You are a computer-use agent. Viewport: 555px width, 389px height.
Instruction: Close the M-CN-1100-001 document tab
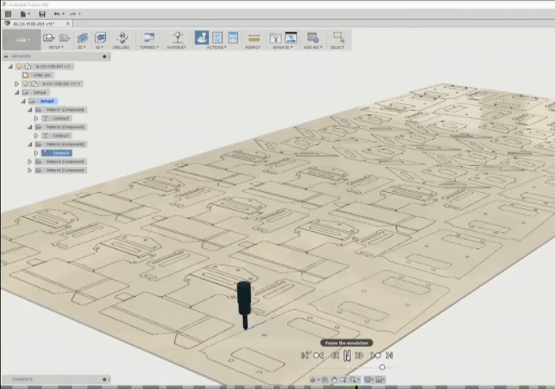pyautogui.click(x=68, y=24)
